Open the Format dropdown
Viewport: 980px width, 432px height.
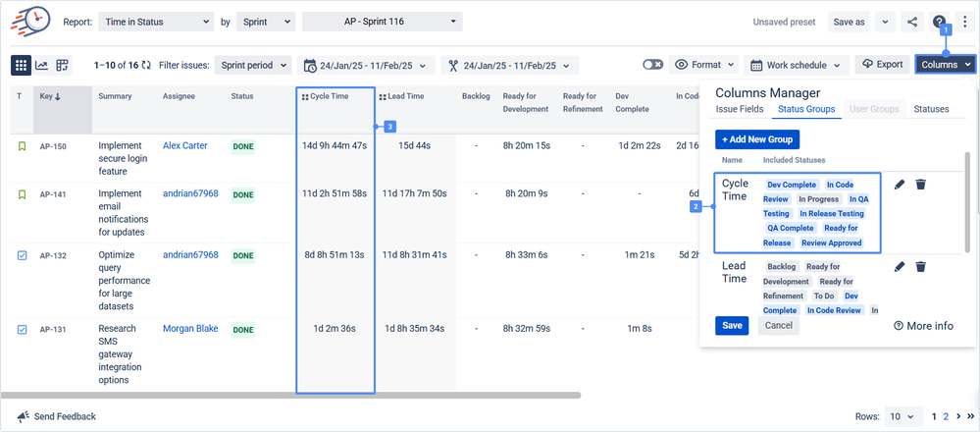(703, 65)
